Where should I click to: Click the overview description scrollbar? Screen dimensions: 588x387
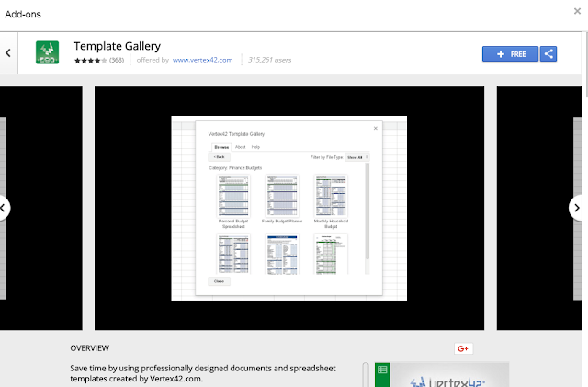click(366, 375)
